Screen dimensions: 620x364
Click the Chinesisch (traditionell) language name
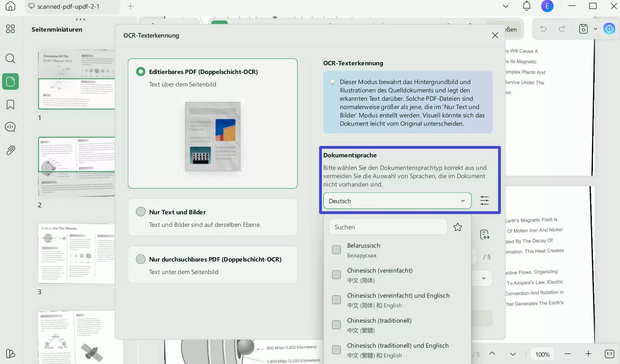[379, 321]
